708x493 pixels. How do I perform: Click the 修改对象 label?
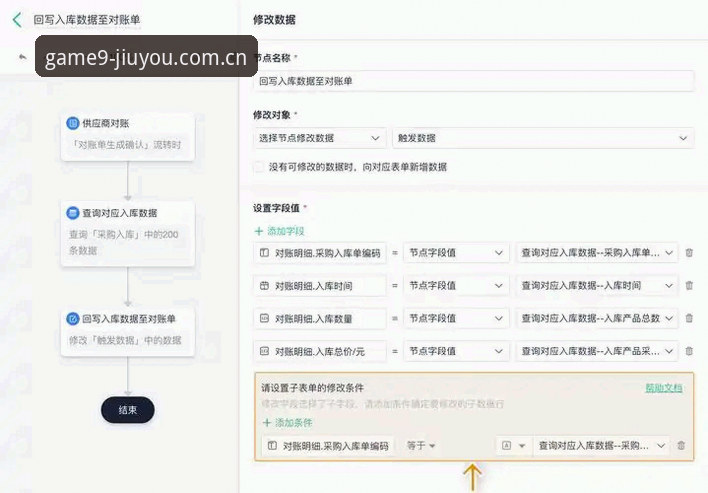pos(272,115)
